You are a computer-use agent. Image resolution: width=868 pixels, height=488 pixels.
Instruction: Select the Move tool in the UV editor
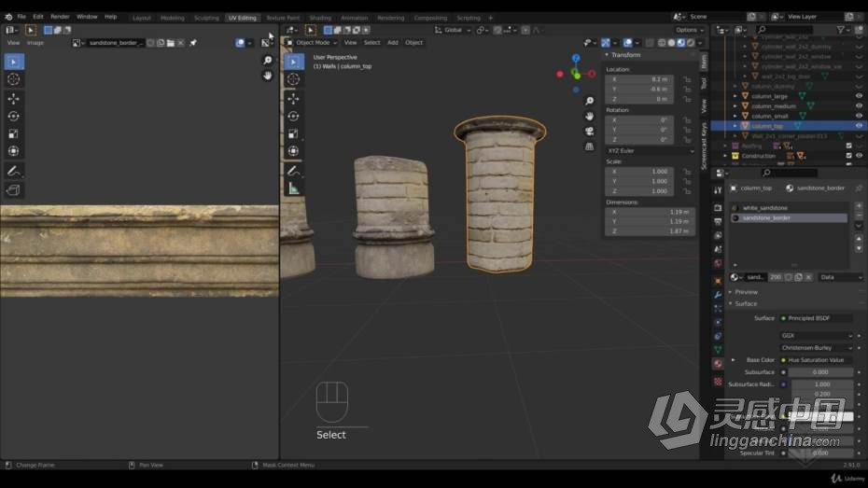14,99
